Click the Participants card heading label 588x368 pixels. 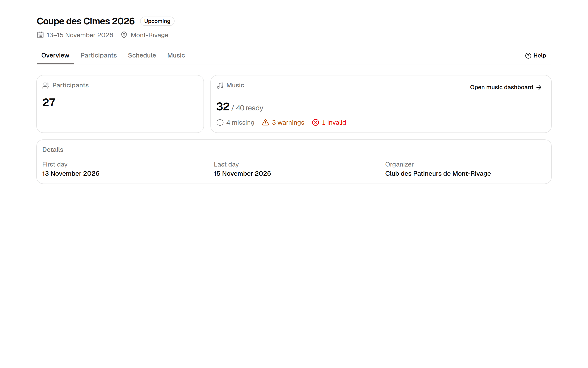tap(71, 85)
